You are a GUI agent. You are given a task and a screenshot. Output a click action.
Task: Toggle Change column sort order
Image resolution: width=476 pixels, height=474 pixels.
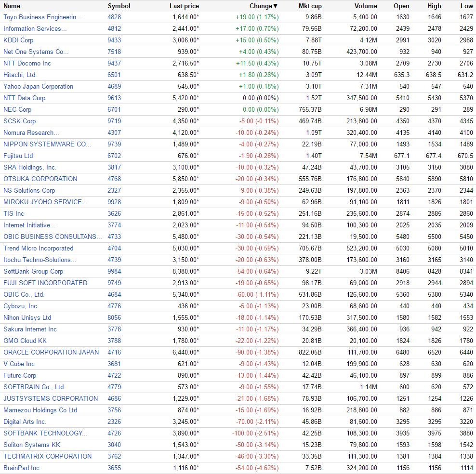[x=263, y=6]
